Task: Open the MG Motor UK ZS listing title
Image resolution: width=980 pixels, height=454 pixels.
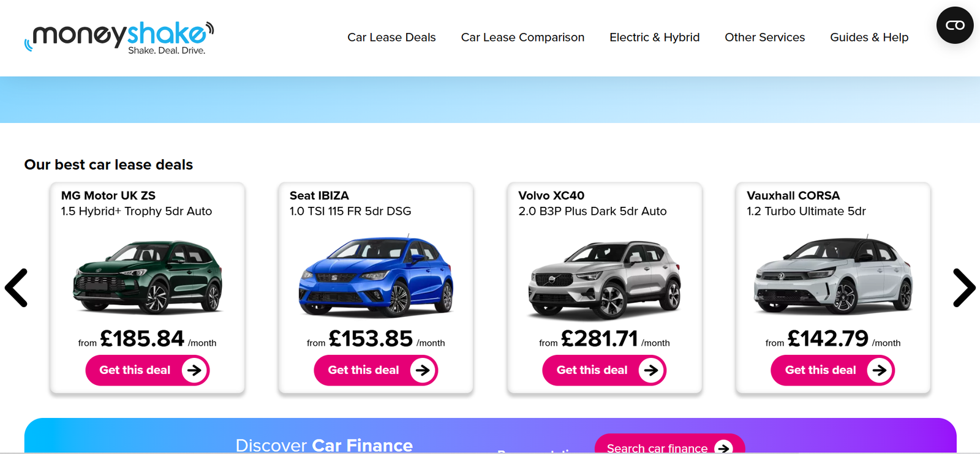Action: [108, 196]
